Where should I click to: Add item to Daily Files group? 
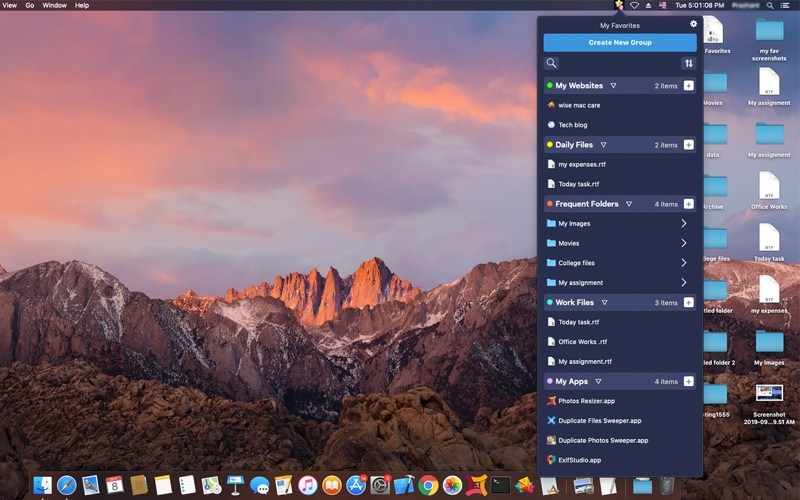coord(688,145)
